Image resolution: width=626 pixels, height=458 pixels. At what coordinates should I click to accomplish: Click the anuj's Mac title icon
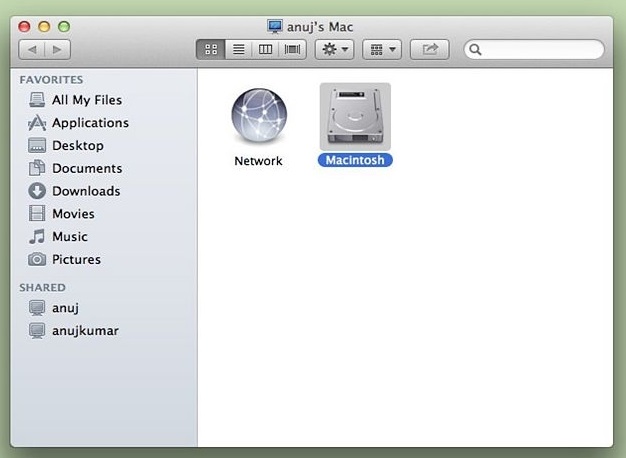click(275, 26)
